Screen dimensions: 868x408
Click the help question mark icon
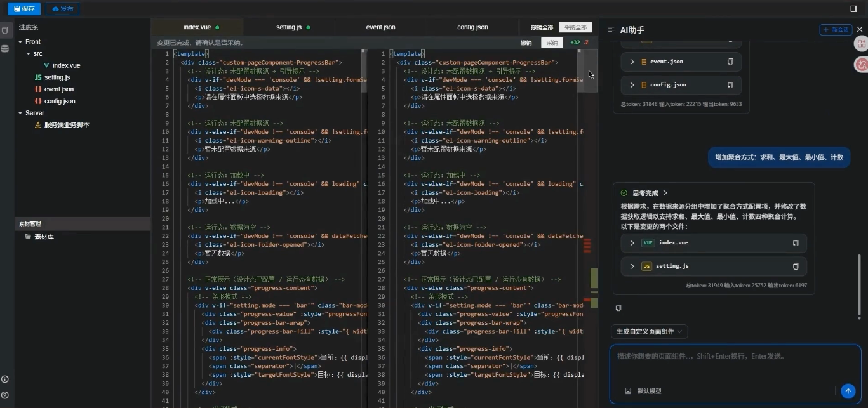click(x=5, y=396)
